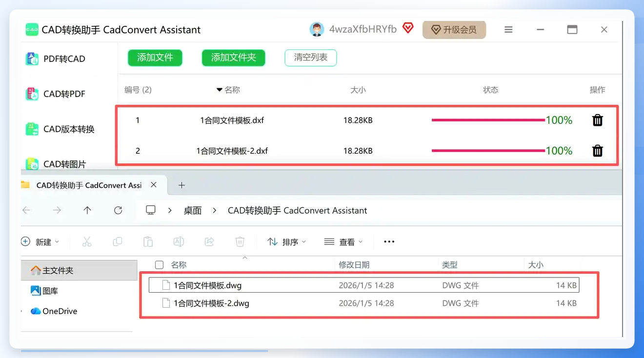Open 主文件夹 in Explorer navigation pane
The image size is (644, 358).
pos(79,270)
